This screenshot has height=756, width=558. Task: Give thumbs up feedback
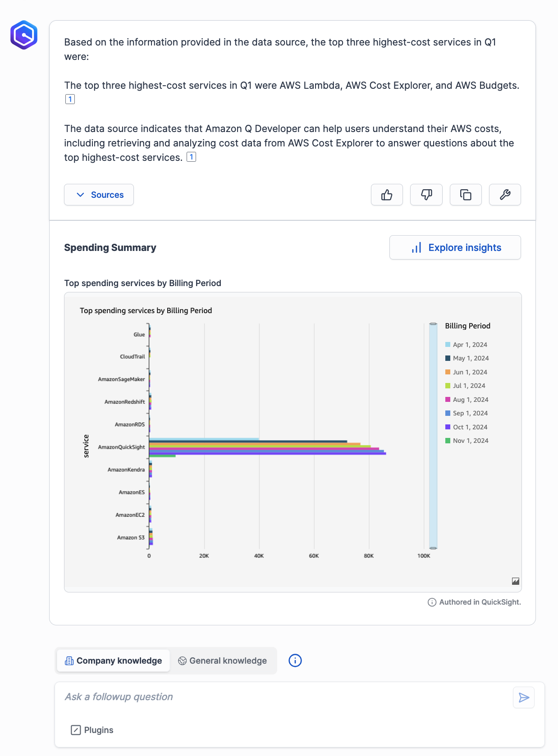[x=387, y=195]
